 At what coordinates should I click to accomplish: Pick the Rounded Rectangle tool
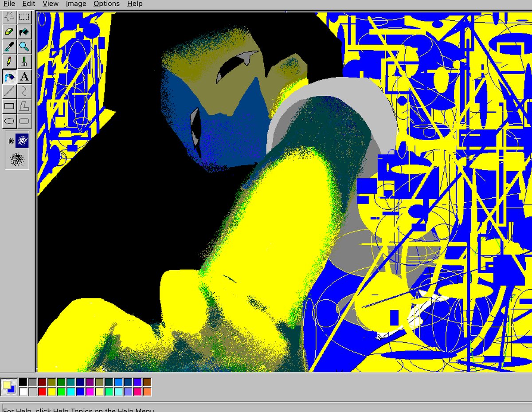(24, 121)
